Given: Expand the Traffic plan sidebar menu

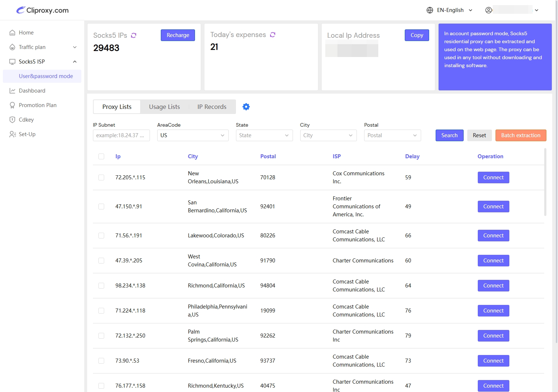Looking at the screenshot, I should coord(43,47).
